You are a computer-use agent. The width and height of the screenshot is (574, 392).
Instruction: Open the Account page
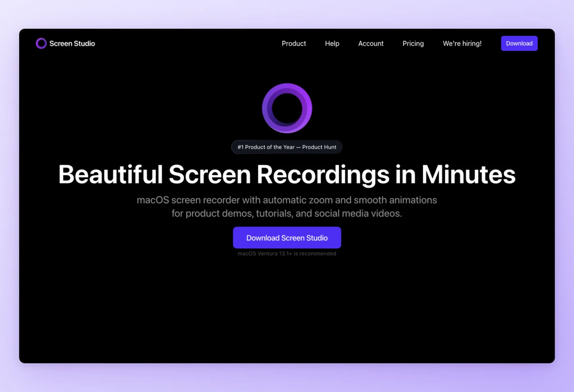(x=371, y=43)
